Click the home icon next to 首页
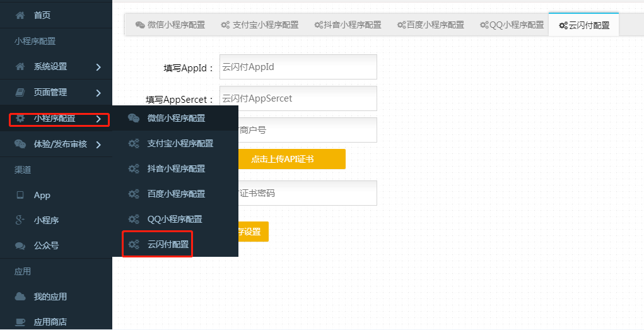Image resolution: width=644 pixels, height=330 pixels. (20, 16)
